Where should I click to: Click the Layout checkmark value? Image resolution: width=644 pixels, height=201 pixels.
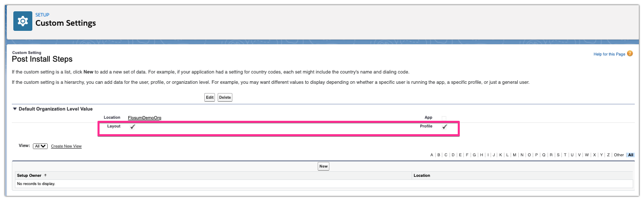[132, 126]
